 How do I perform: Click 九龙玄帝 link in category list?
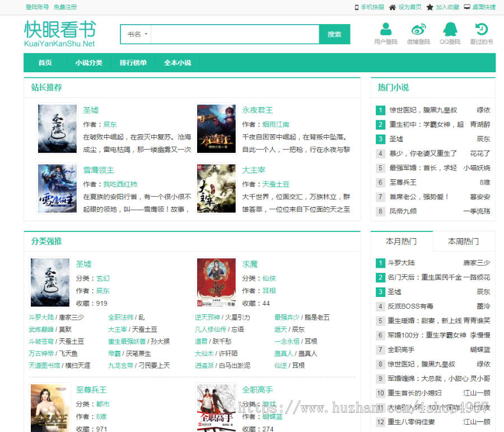click(121, 366)
